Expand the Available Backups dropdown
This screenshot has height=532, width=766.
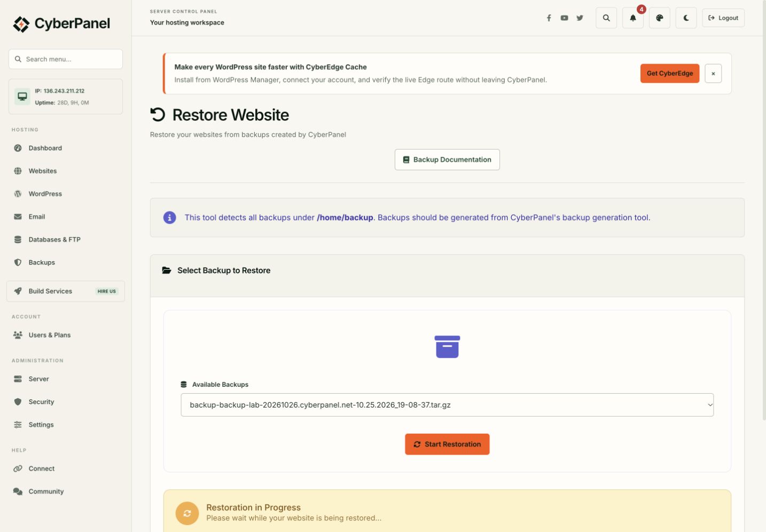coord(447,405)
